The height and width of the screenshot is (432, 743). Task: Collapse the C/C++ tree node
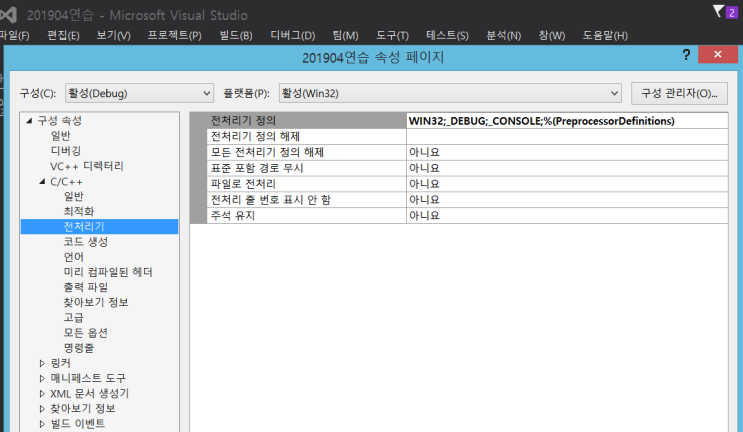tap(42, 181)
